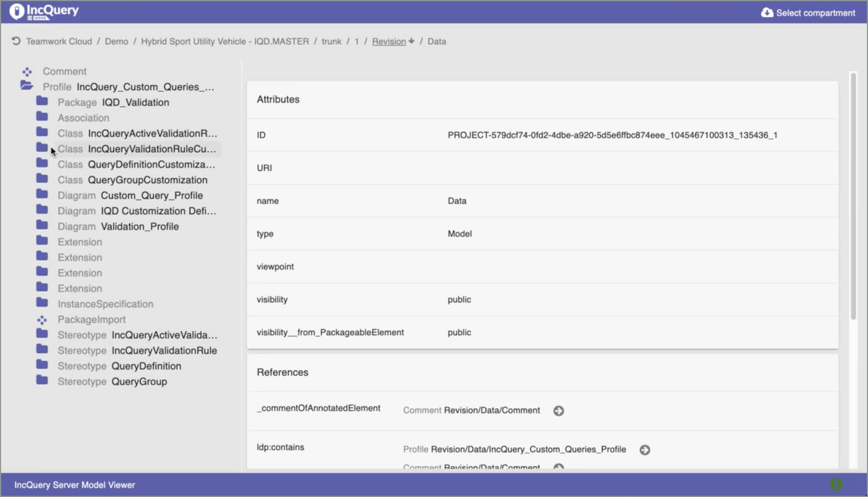
Task: Open Diagram IQD Customization Defi... tree item
Action: coord(137,211)
